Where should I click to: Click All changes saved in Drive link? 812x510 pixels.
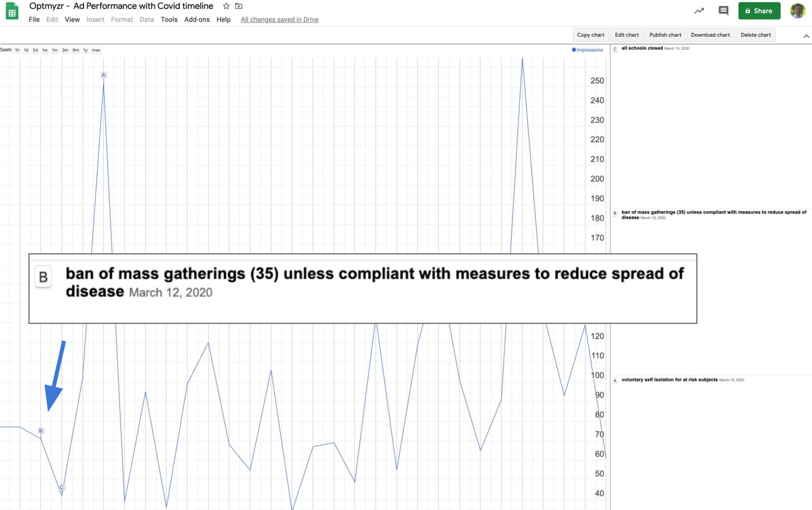point(279,20)
